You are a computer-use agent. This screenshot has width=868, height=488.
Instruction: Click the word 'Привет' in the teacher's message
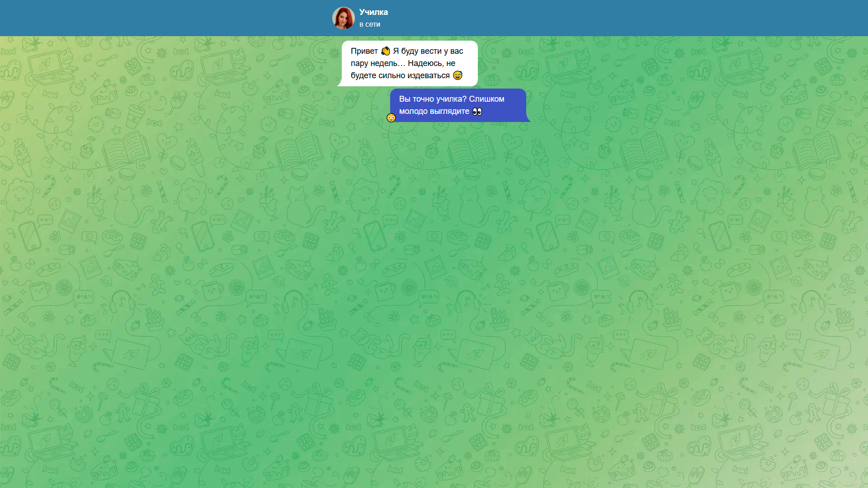(364, 51)
